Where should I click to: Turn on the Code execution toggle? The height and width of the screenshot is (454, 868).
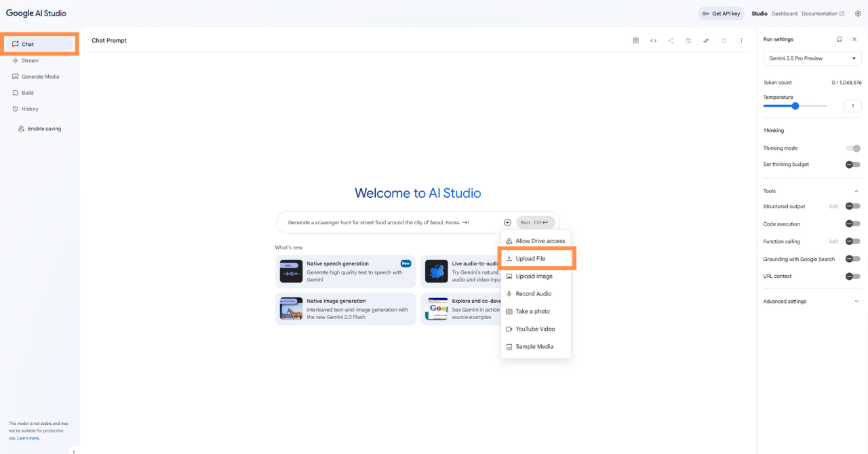click(x=852, y=224)
